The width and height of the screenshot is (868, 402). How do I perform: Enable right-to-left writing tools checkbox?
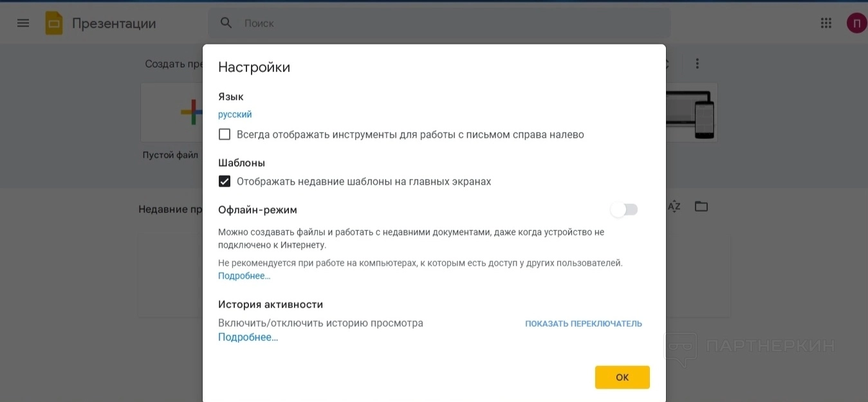225,134
